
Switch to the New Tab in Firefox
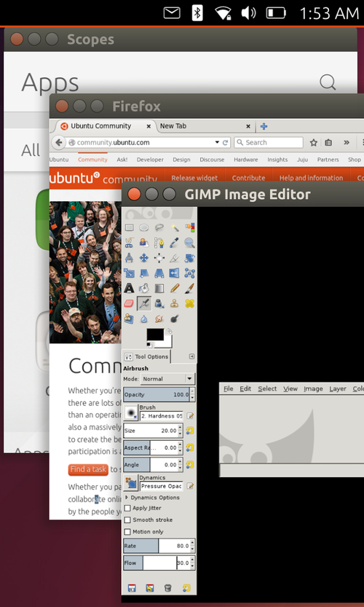173,126
